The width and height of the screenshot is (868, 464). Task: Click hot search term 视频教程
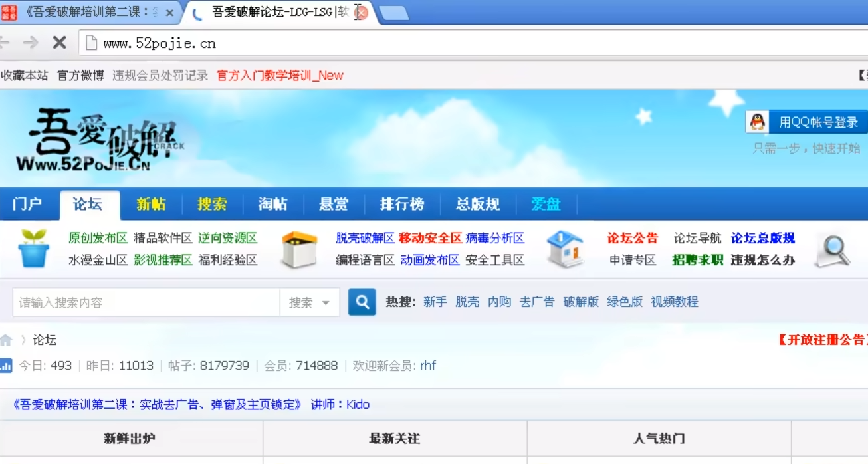[675, 302]
